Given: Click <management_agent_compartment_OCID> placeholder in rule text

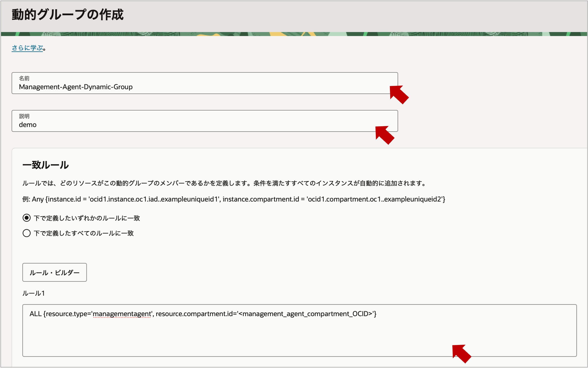Looking at the screenshot, I should [x=305, y=314].
